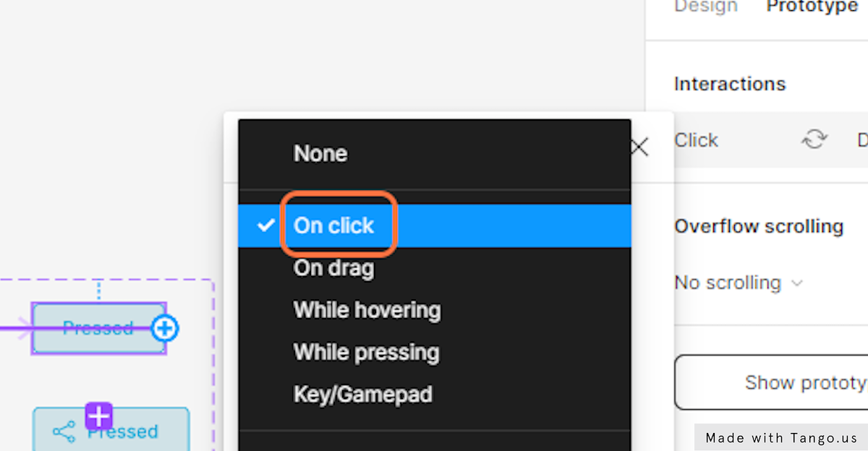Click the Made with Tango.us badge
The width and height of the screenshot is (868, 451).
781,437
